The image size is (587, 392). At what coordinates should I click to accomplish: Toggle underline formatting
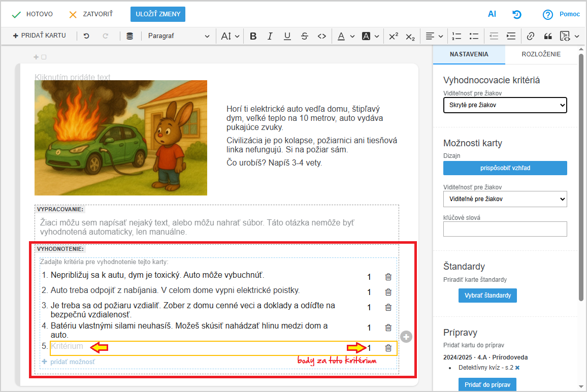[x=287, y=36]
